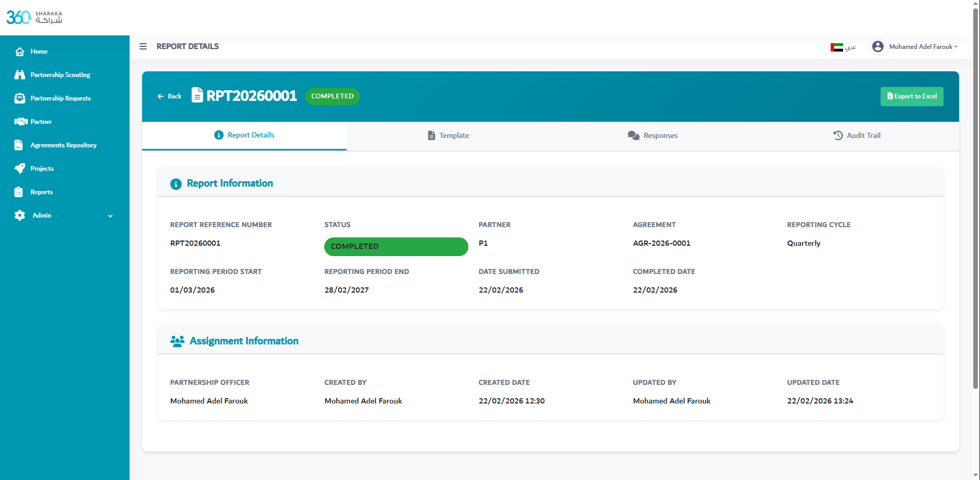The height and width of the screenshot is (480, 980).
Task: Click the scrollbar down arrow
Action: [x=975, y=476]
